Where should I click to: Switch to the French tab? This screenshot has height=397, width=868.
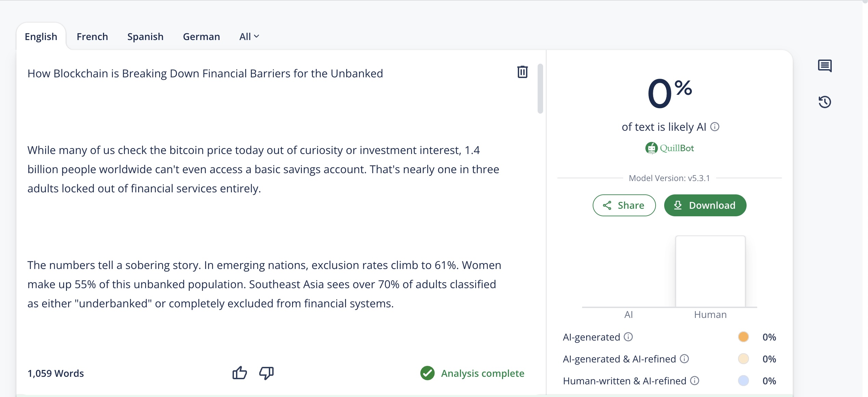[x=92, y=36]
